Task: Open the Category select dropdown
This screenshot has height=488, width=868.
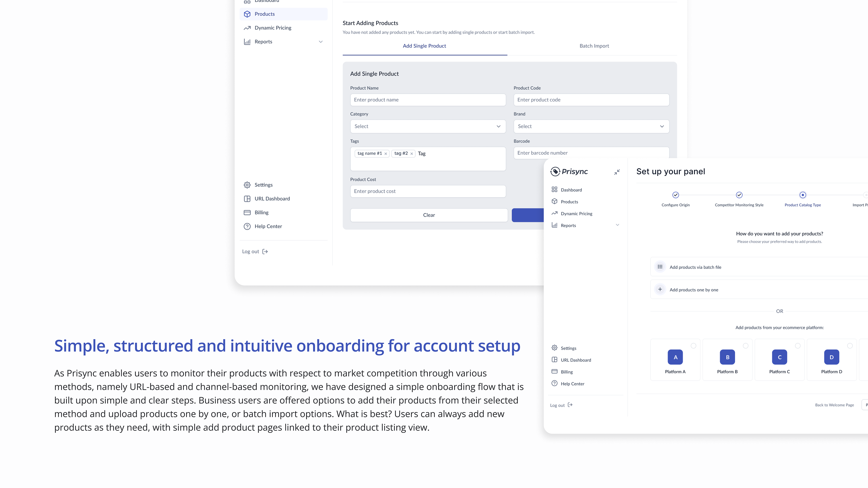Action: [428, 126]
